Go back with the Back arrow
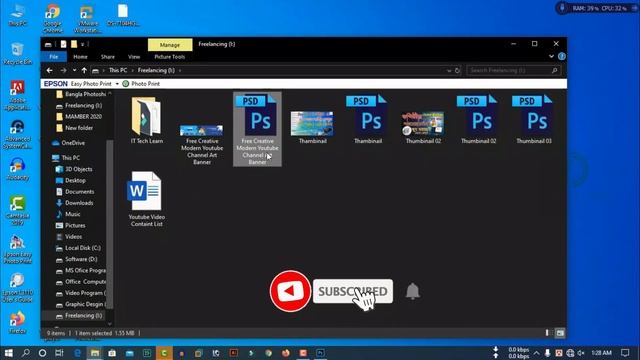 pos(49,70)
